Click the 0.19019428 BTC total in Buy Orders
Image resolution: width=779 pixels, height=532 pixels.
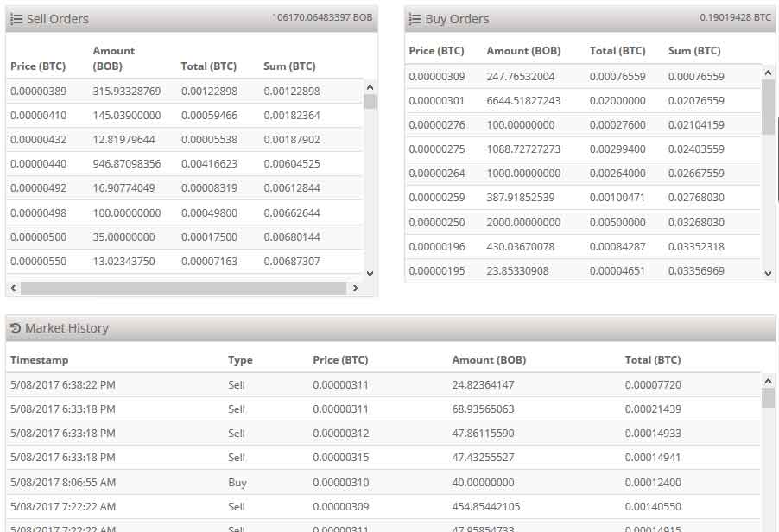[x=735, y=17]
